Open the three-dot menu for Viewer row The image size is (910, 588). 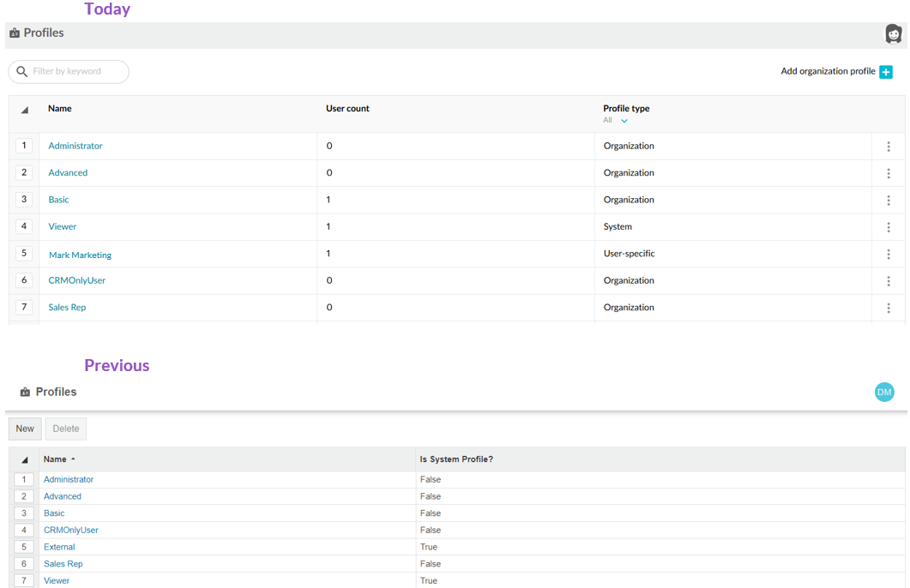tap(888, 227)
